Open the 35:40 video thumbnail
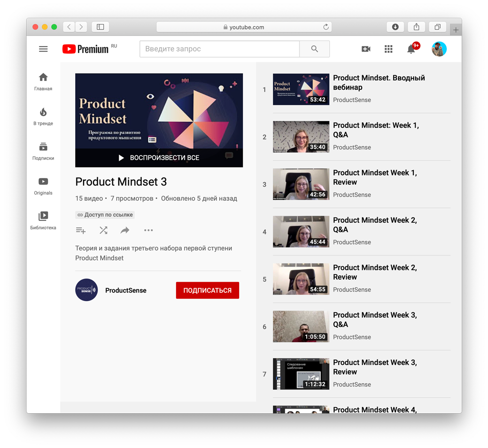The width and height of the screenshot is (488, 448). coord(301,137)
